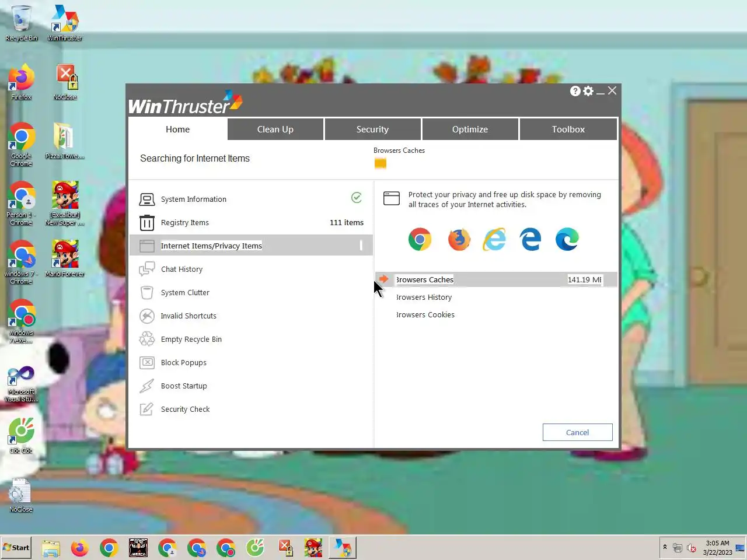
Task: Open the Windows Start button
Action: pos(16,548)
